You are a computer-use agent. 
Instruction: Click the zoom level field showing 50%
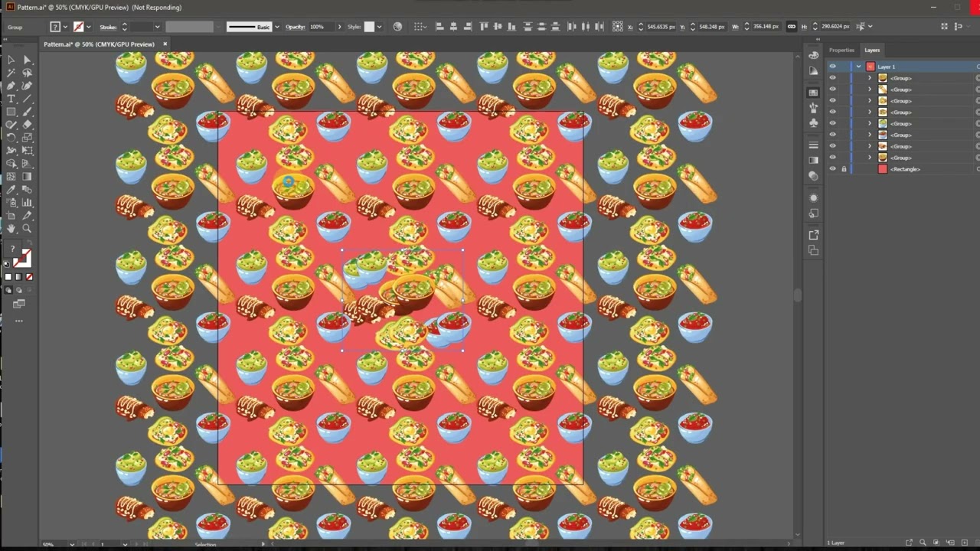(50, 544)
